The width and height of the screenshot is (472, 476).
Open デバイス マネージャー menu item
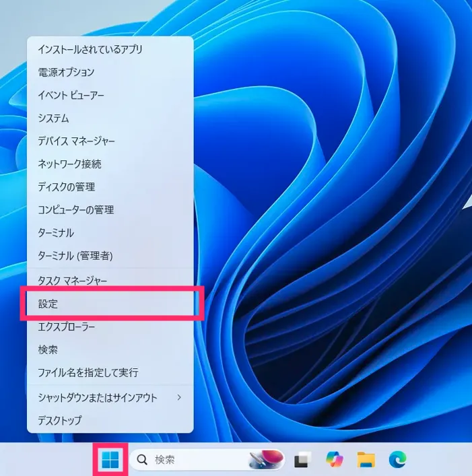[x=77, y=141]
